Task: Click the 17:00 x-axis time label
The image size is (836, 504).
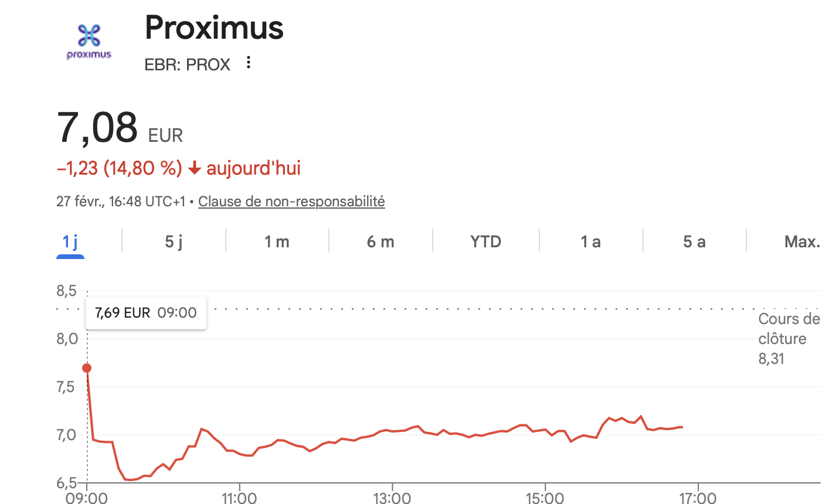Action: click(x=697, y=498)
